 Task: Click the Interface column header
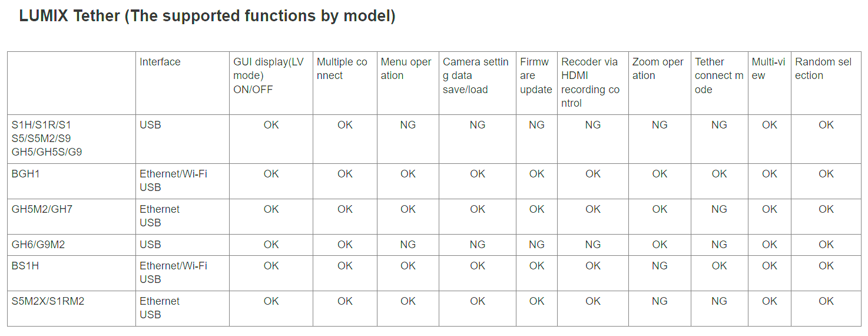coord(160,62)
